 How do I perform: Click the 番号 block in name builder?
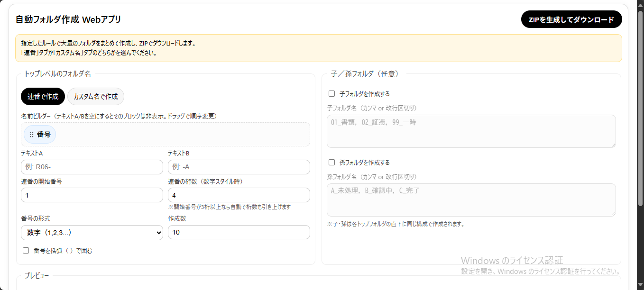(44, 135)
